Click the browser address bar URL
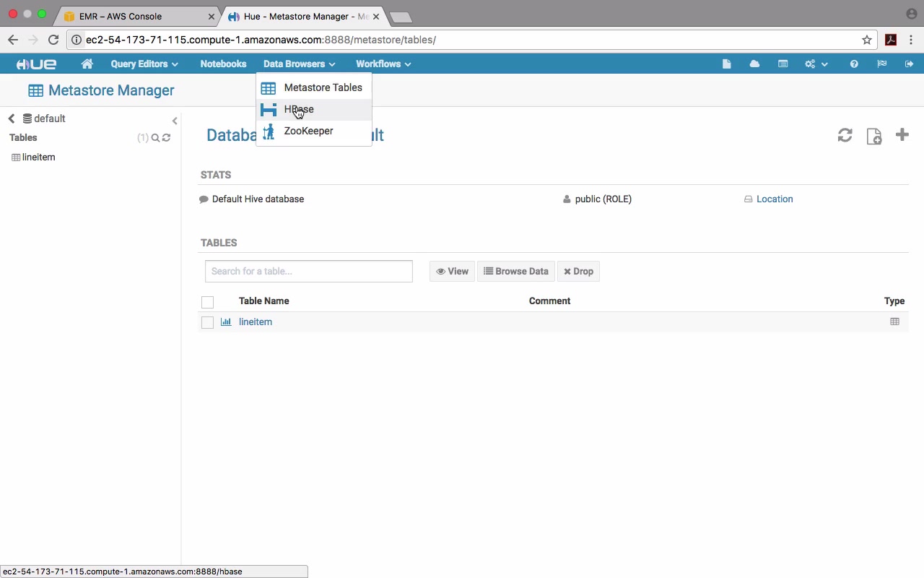 tap(261, 40)
